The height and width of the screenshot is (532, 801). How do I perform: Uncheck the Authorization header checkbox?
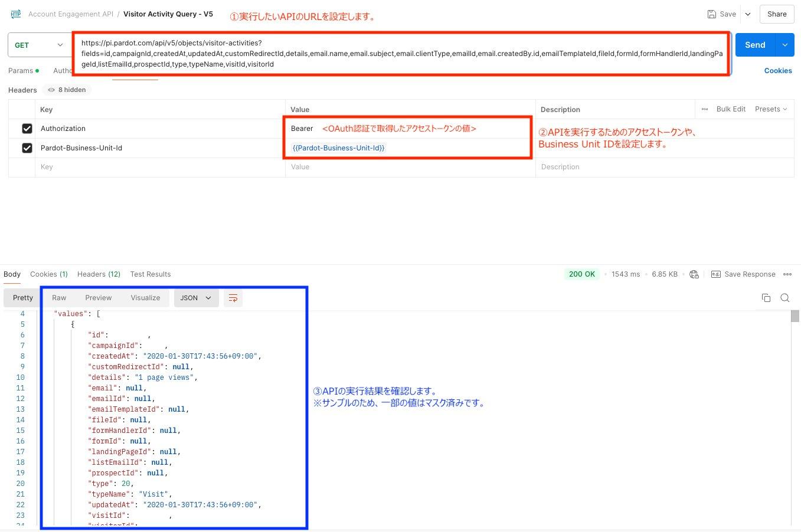[x=27, y=129]
